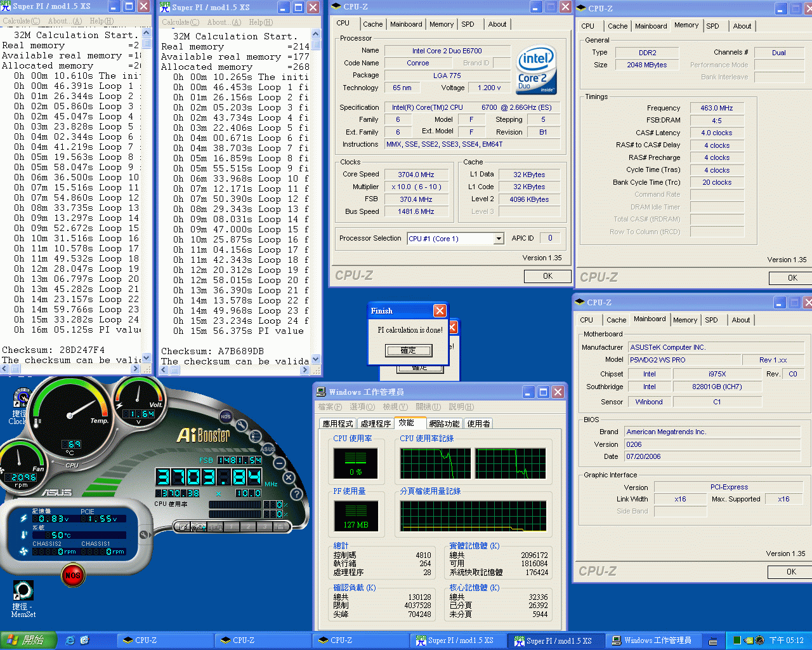Open 檢視(V) menu in Task Manager

click(395, 407)
